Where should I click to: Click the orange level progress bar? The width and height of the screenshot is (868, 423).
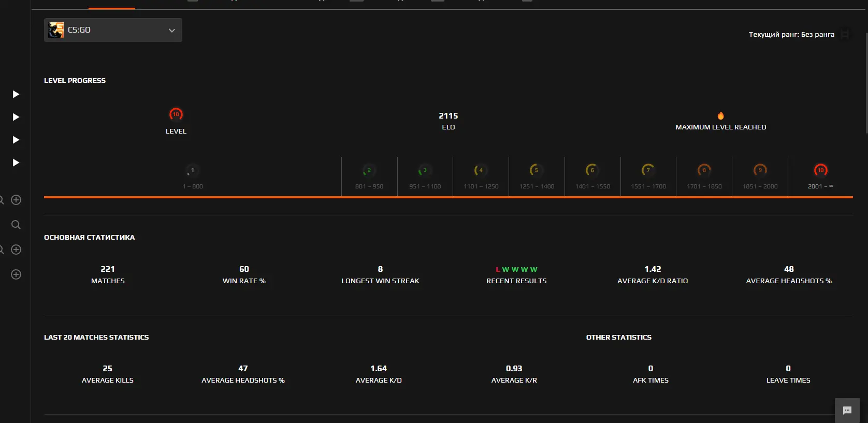point(448,197)
